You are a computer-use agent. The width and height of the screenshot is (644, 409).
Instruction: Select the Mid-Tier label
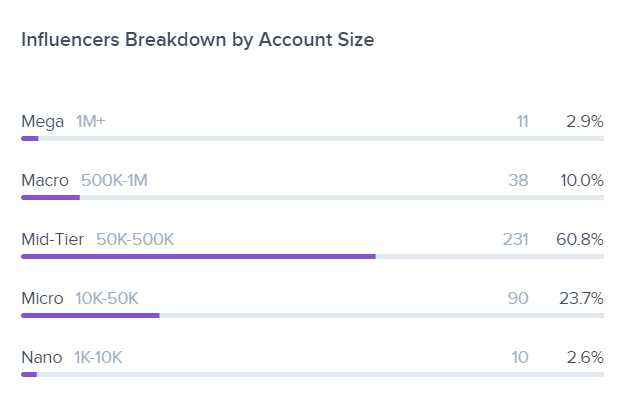click(x=53, y=240)
